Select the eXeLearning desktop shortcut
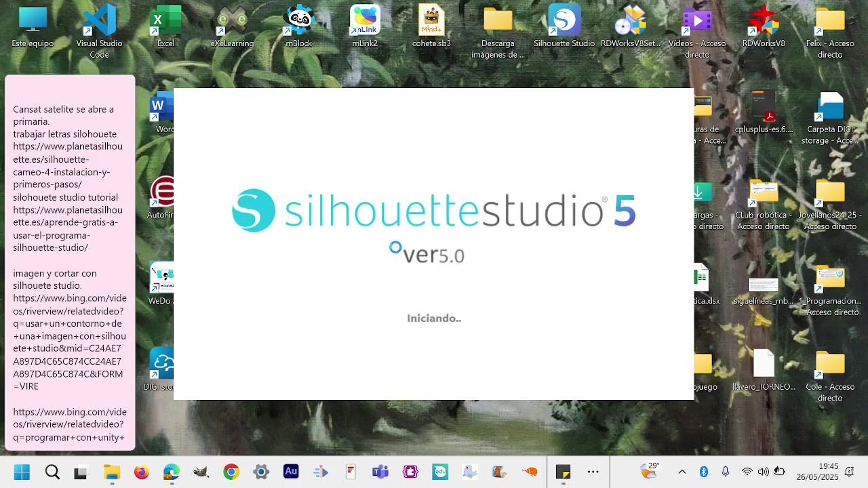 coord(232,27)
